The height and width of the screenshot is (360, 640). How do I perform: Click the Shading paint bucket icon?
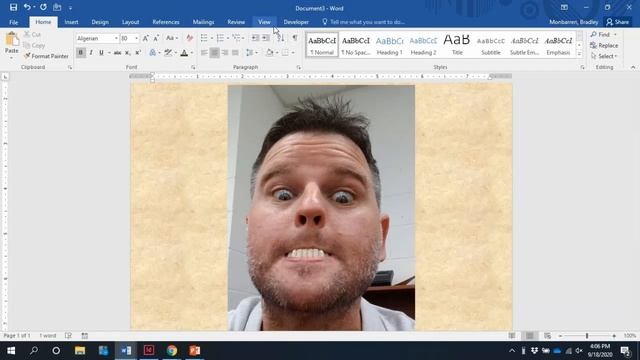pos(269,53)
